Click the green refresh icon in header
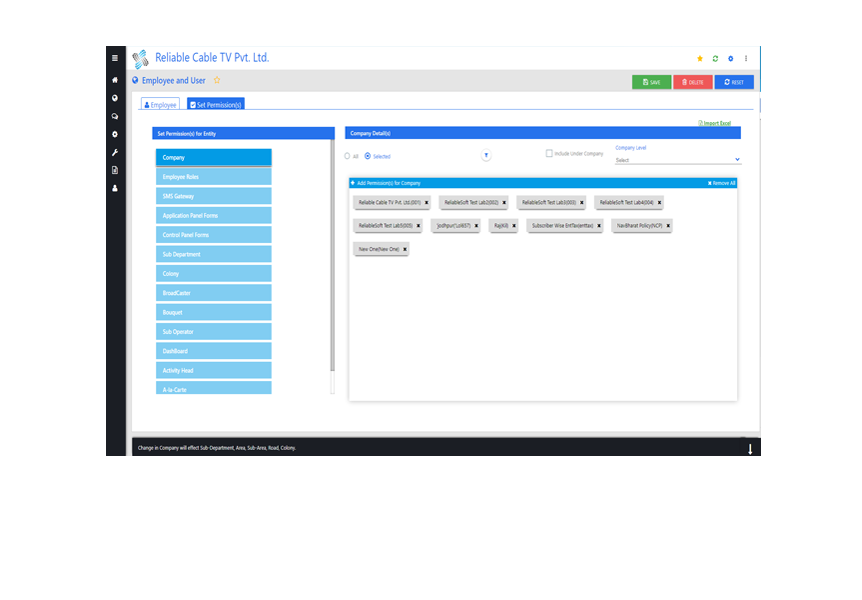Image resolution: width=862 pixels, height=600 pixels. coord(715,59)
